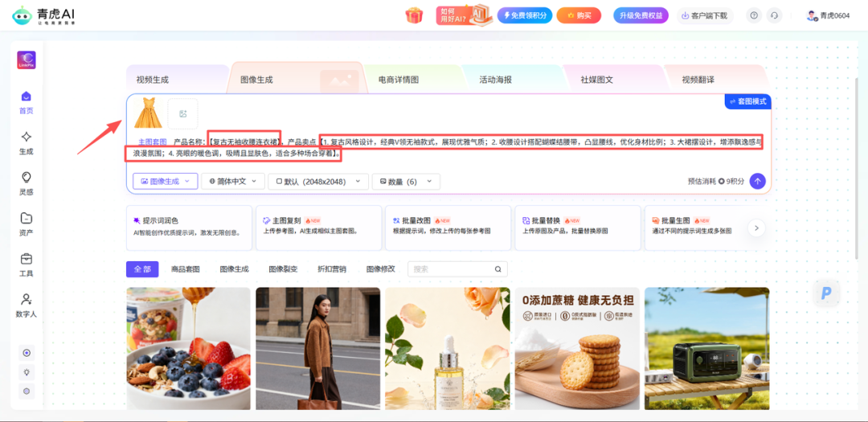Open the 简体中文 language dropdown
Image resolution: width=868 pixels, height=422 pixels.
click(x=232, y=181)
